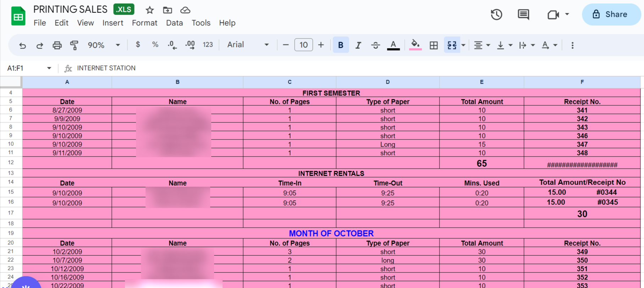Start a video call meeting

553,15
